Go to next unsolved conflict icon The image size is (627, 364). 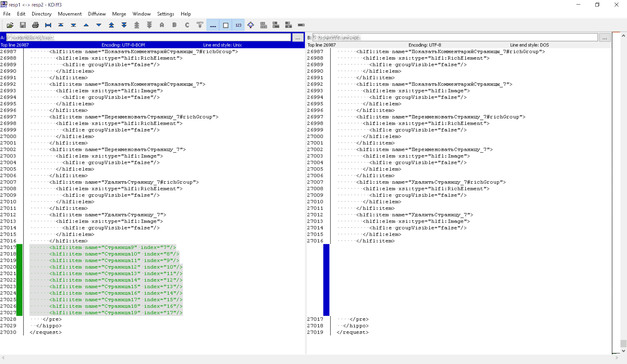pyautogui.click(x=149, y=25)
